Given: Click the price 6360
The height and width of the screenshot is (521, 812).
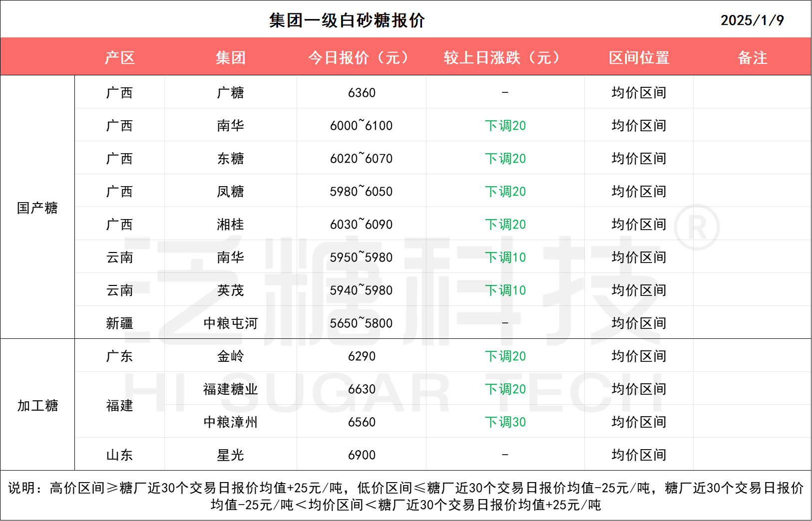Looking at the screenshot, I should point(362,92).
